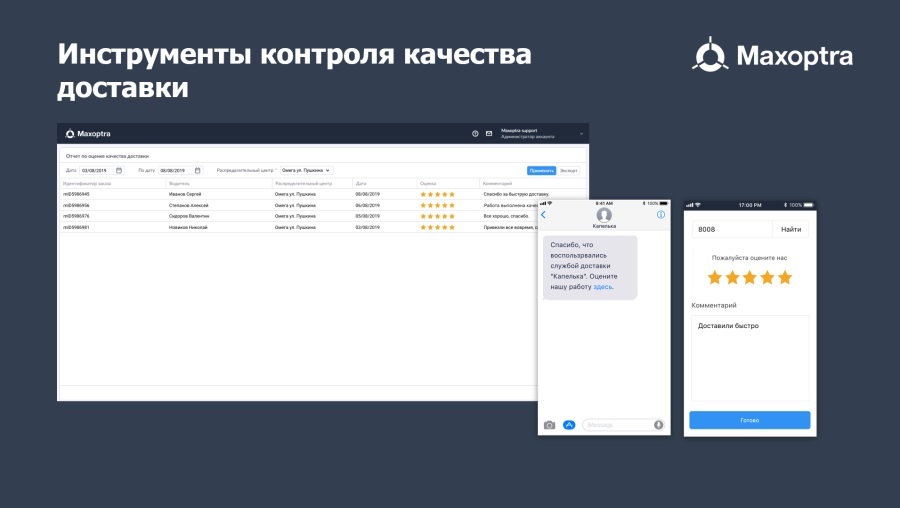Sort by the Идентификатор заказа column header
The height and width of the screenshot is (508, 900).
pyautogui.click(x=87, y=184)
